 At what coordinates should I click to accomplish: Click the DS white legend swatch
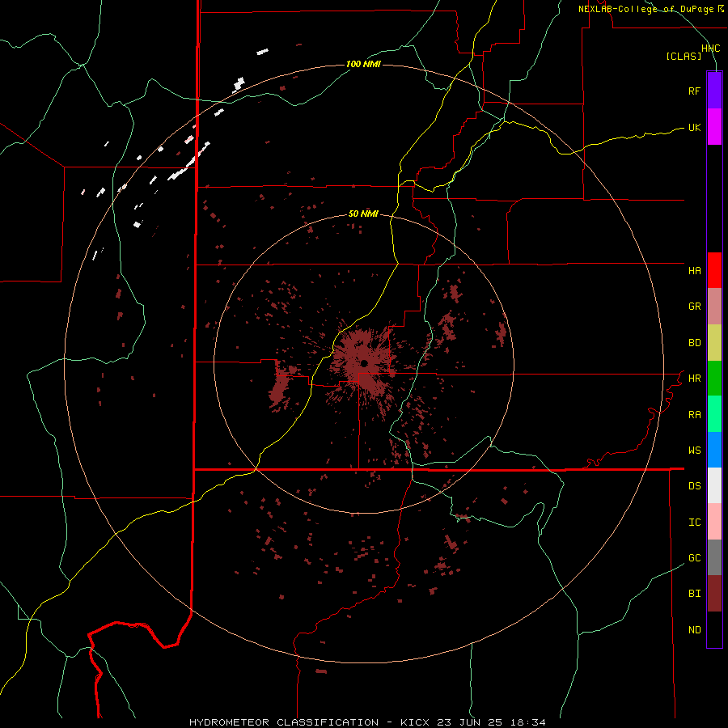(x=714, y=485)
